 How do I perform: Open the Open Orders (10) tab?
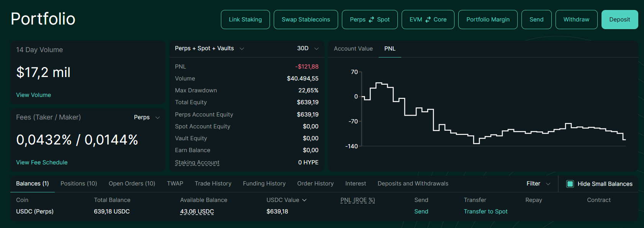pos(132,184)
